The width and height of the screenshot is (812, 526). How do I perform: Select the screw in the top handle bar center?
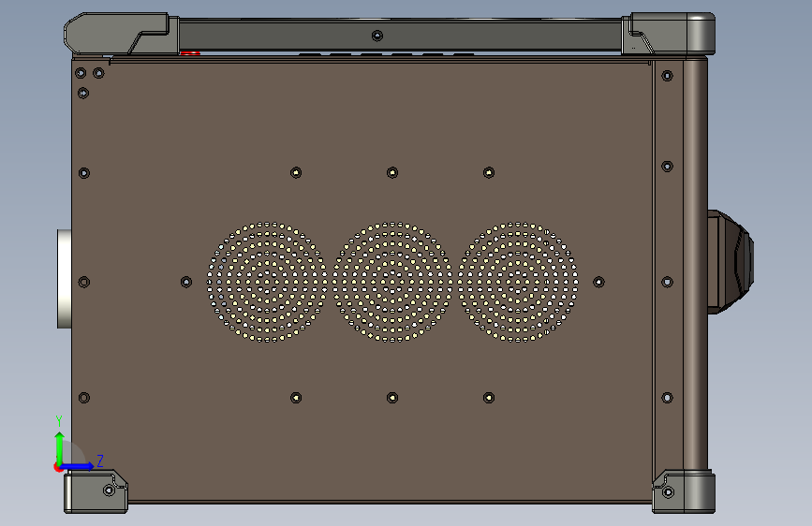[x=377, y=36]
